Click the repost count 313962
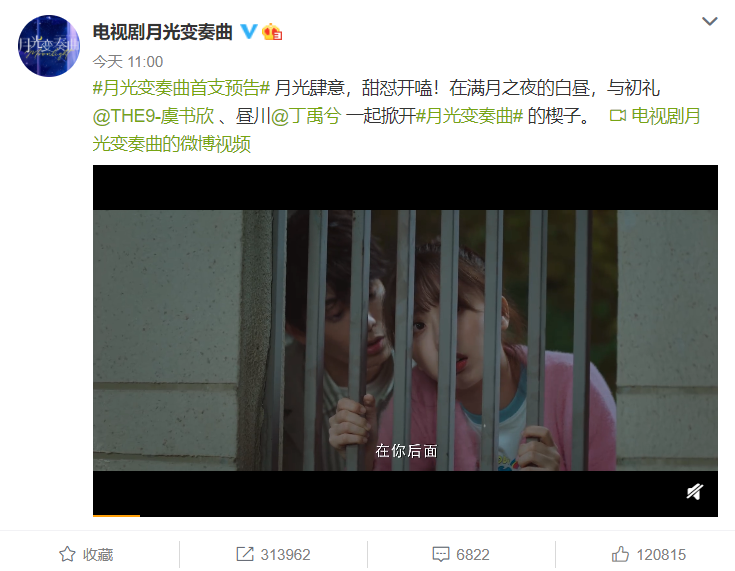The height and width of the screenshot is (571, 735). click(x=285, y=555)
